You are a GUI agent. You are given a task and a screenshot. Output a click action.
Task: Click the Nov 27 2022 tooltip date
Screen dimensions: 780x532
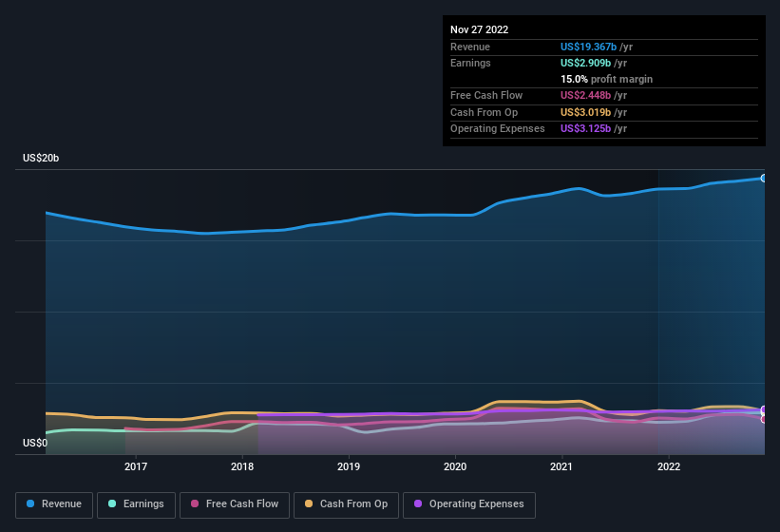tap(479, 29)
